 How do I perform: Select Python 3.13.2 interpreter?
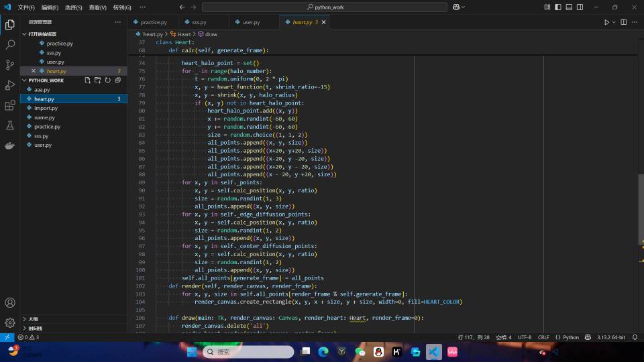click(x=610, y=337)
